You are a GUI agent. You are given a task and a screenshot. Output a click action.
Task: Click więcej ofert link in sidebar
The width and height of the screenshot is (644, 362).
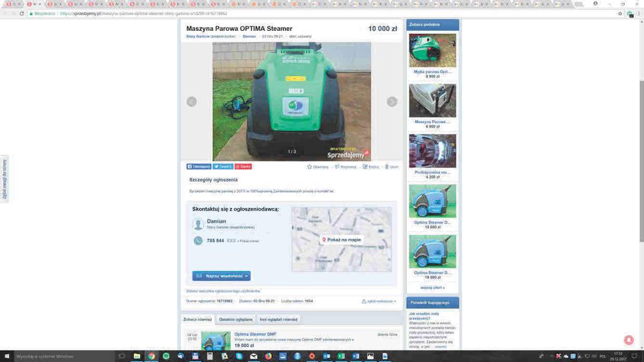[x=433, y=288]
